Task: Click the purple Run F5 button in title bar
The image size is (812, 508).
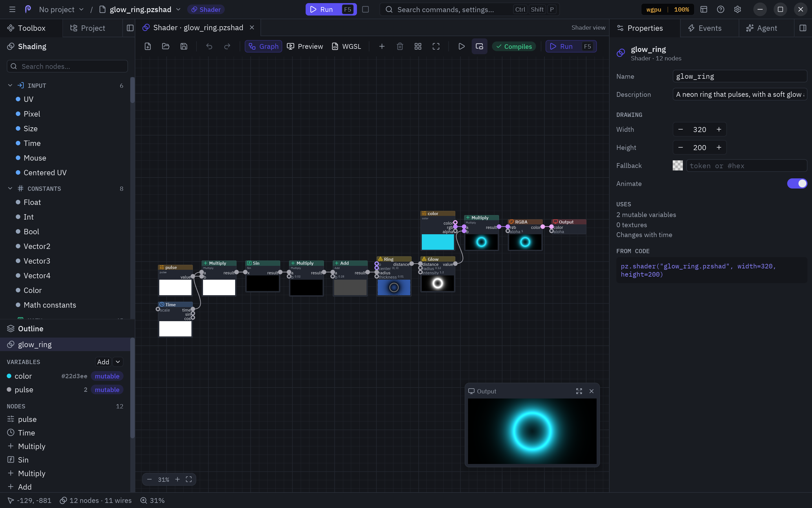Action: tap(331, 9)
